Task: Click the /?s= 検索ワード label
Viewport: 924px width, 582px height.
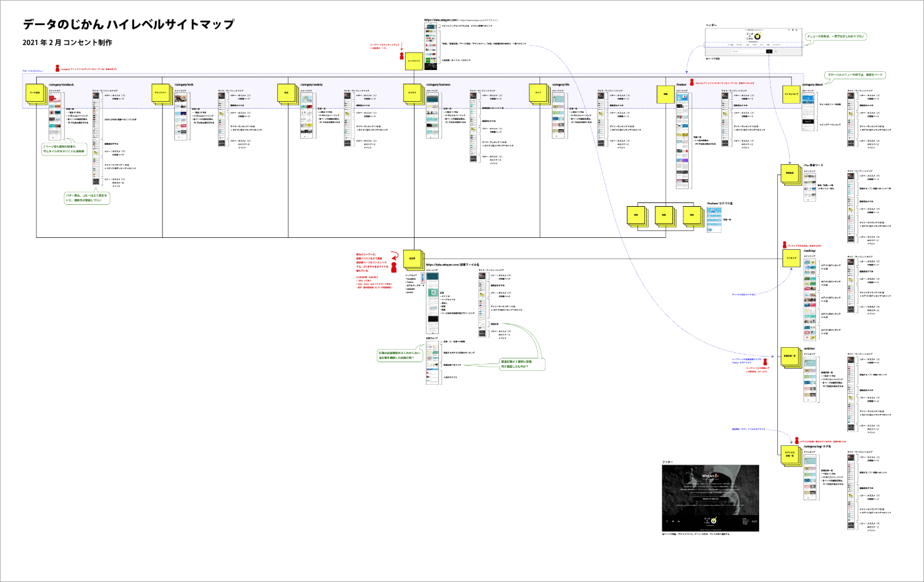Action: pos(813,165)
